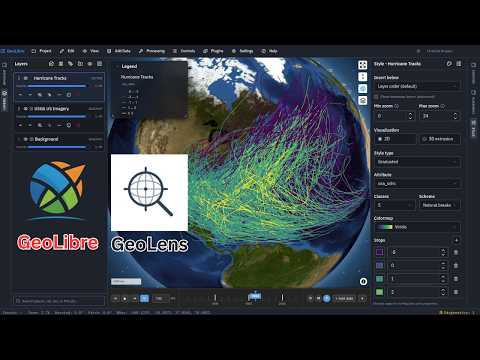Viewport: 480px width, 360px height.
Task: Add a new stop with plus button
Action: click(456, 240)
